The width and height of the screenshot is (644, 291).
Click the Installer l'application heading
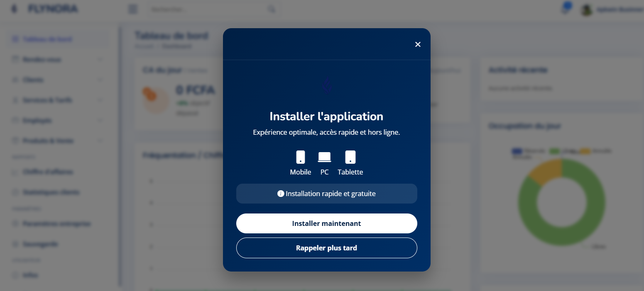326,116
